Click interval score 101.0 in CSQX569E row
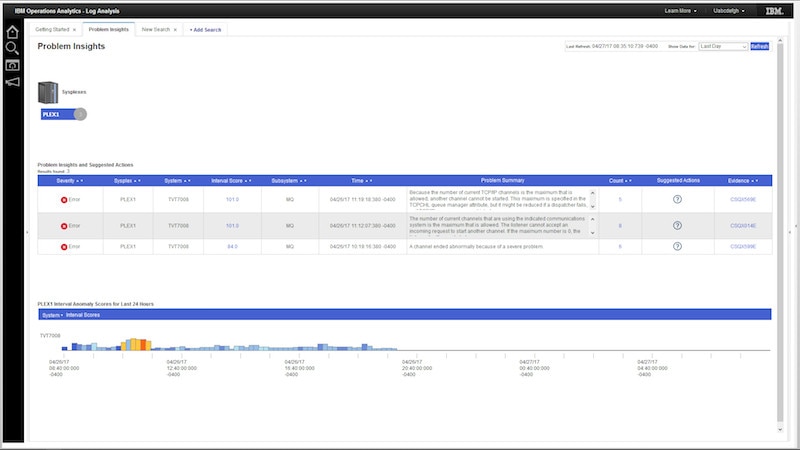Screen dimensions: 800x450 pos(232,199)
